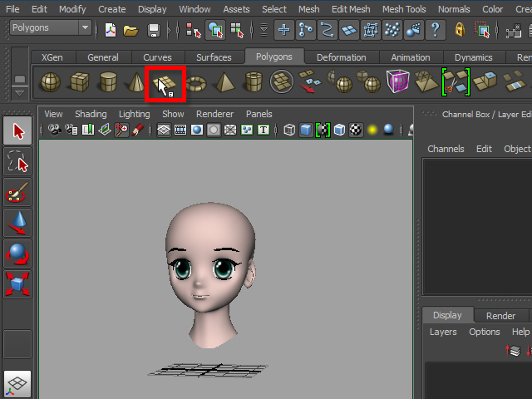The height and width of the screenshot is (399, 532).
Task: Open the Channels menu in Channel Box
Action: [446, 149]
